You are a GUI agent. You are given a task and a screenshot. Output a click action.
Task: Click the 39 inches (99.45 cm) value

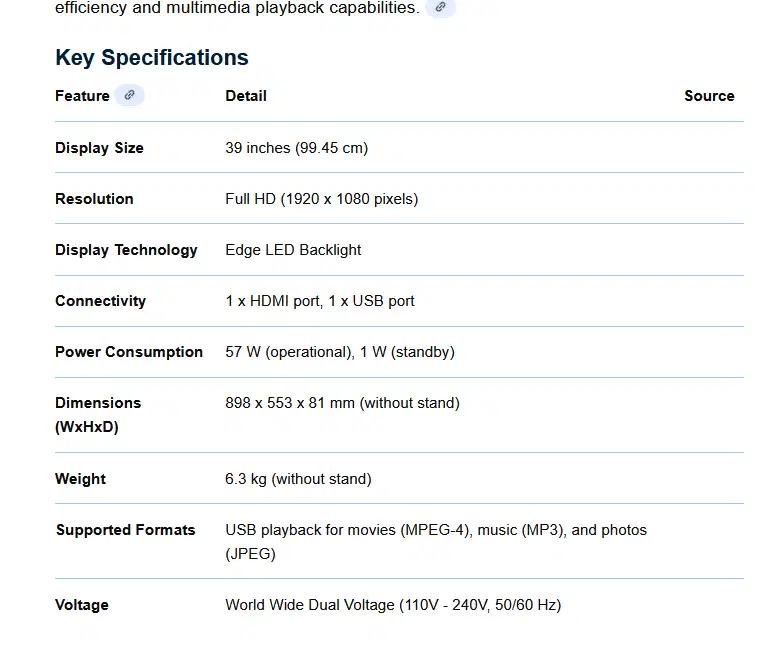296,148
